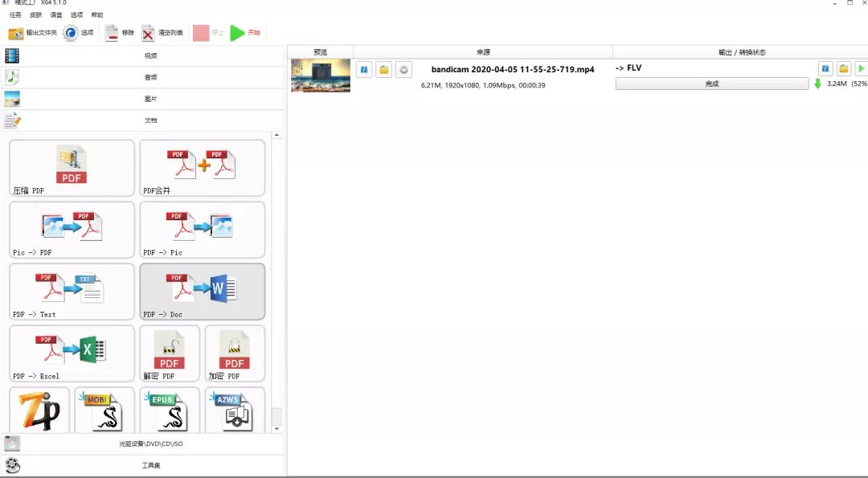
Task: Choose the 压缩 PDF compress tool
Action: coord(72,168)
